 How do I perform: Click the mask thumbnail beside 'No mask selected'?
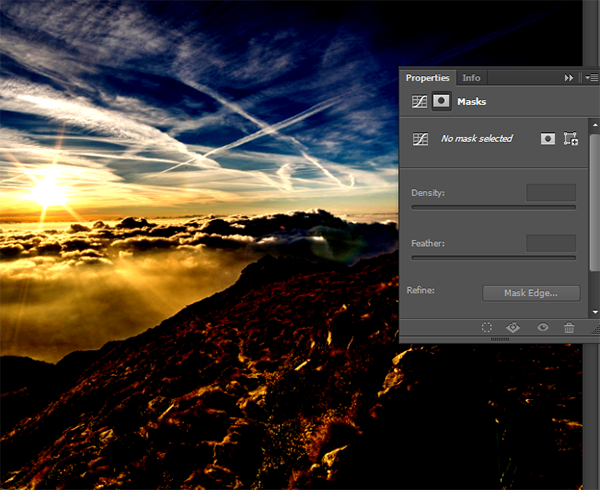click(420, 139)
